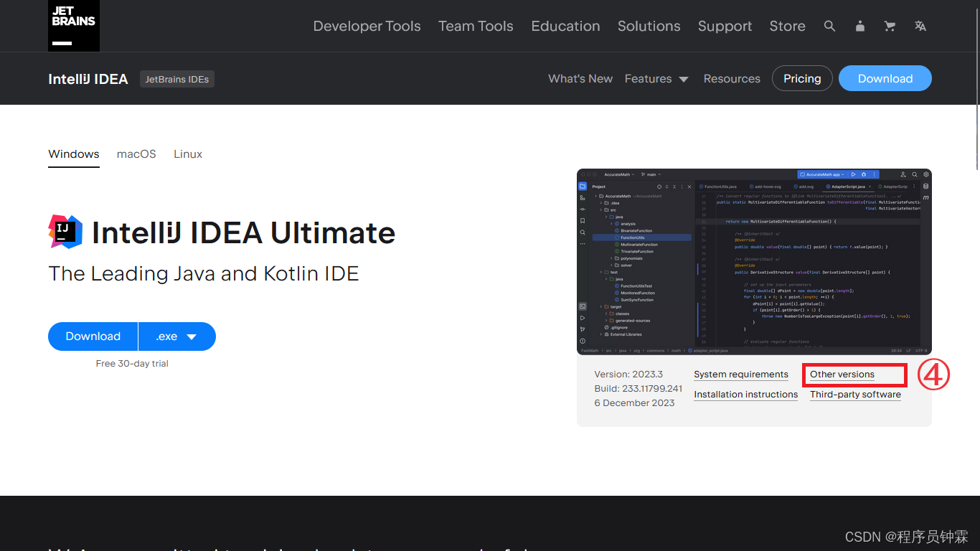Expand the Features dropdown
The image size is (980, 551).
[x=656, y=79]
